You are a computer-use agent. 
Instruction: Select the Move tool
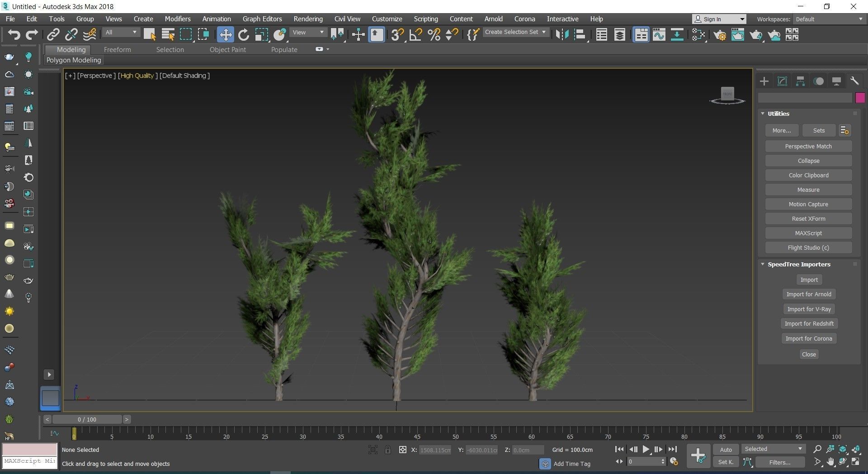pyautogui.click(x=225, y=35)
